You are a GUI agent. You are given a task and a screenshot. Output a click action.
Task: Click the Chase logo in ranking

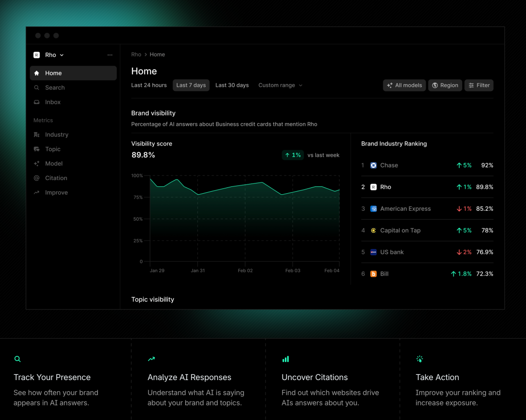pyautogui.click(x=374, y=165)
